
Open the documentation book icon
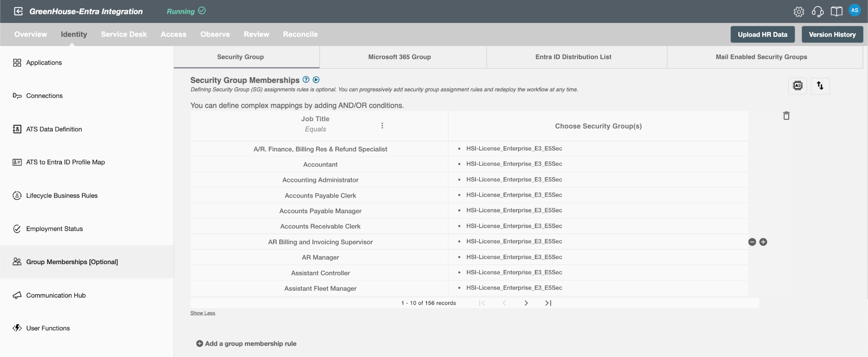836,11
